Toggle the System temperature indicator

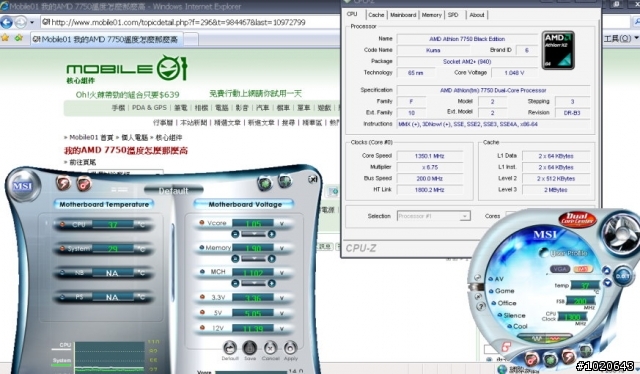(x=62, y=248)
